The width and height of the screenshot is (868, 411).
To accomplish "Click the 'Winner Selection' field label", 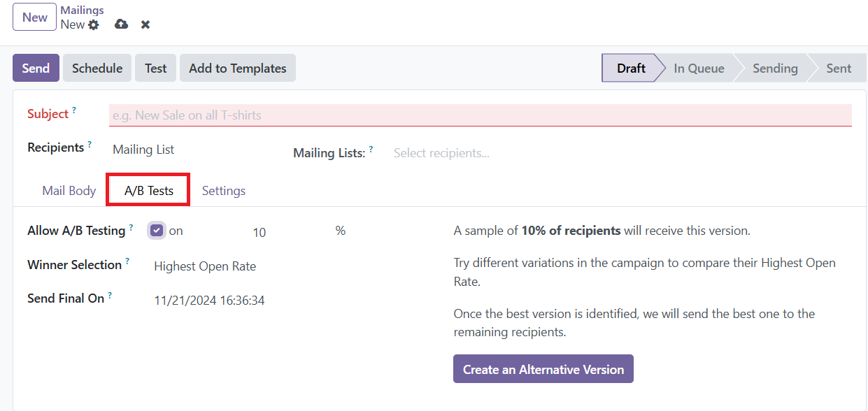I will coord(74,265).
